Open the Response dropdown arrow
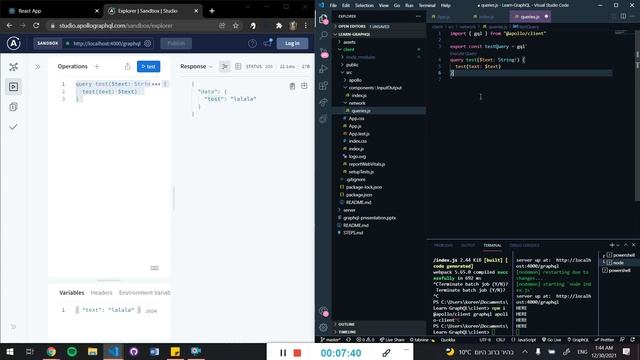 tap(211, 67)
